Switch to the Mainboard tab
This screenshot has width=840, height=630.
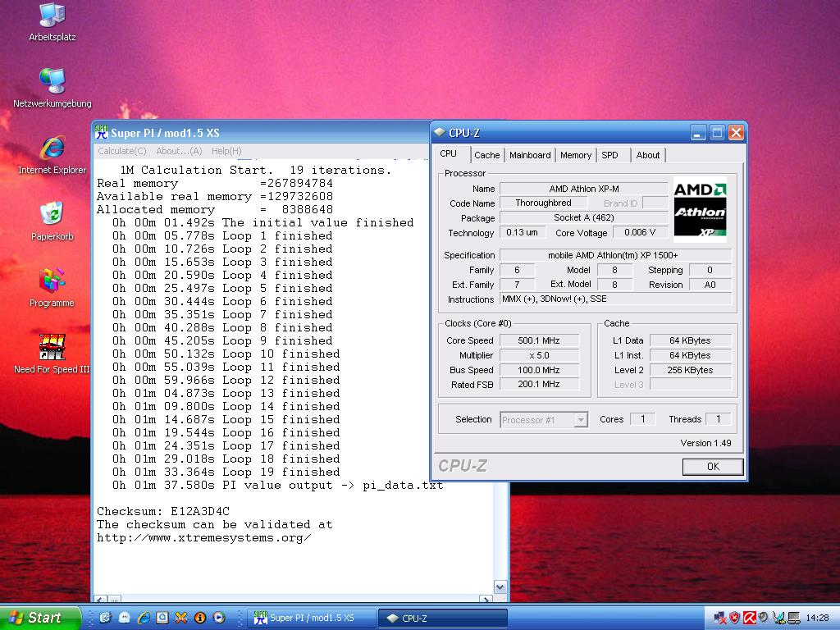530,155
